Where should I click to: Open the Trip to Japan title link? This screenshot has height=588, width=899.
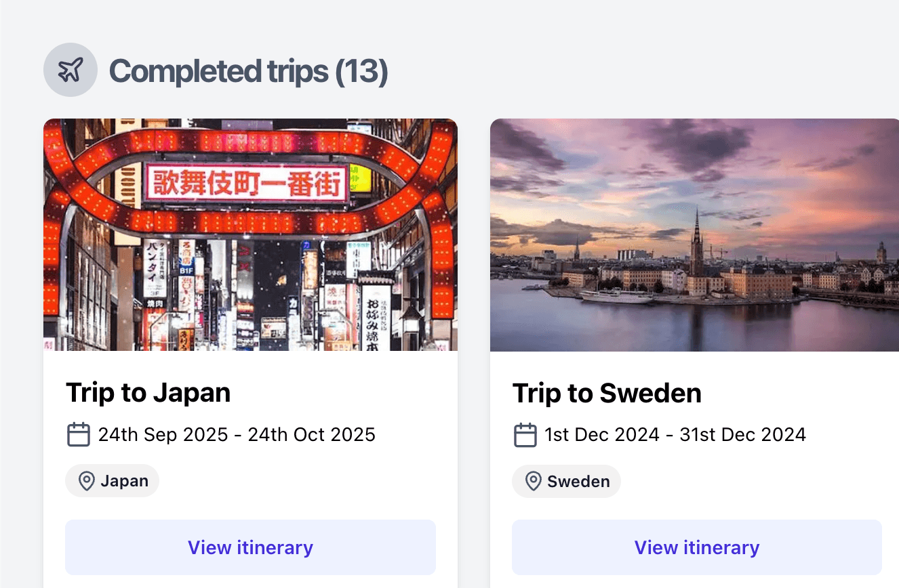click(148, 392)
